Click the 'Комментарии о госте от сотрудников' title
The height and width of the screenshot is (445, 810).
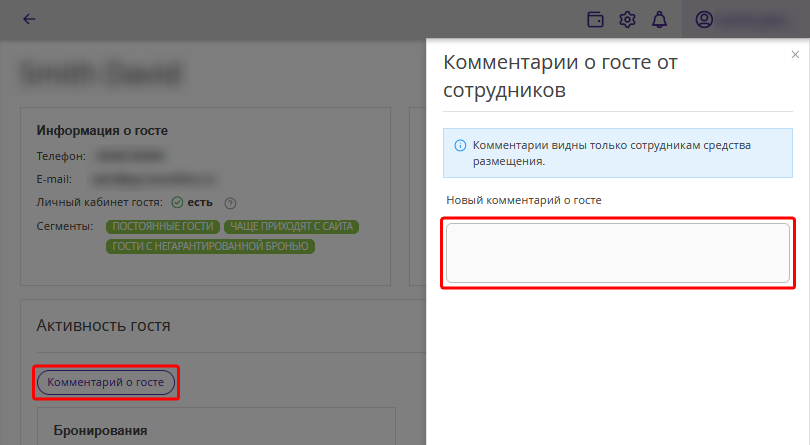(x=560, y=76)
